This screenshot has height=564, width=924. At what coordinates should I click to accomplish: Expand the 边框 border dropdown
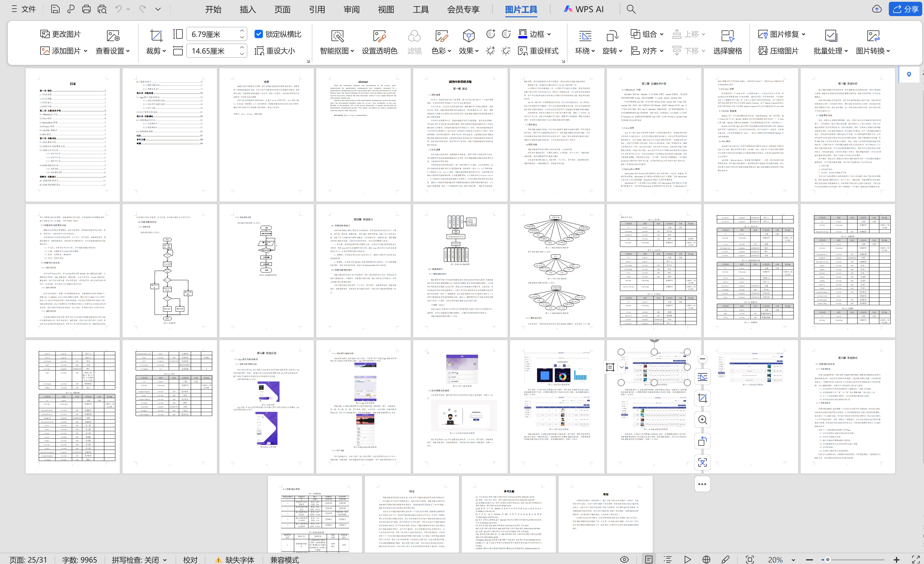549,34
